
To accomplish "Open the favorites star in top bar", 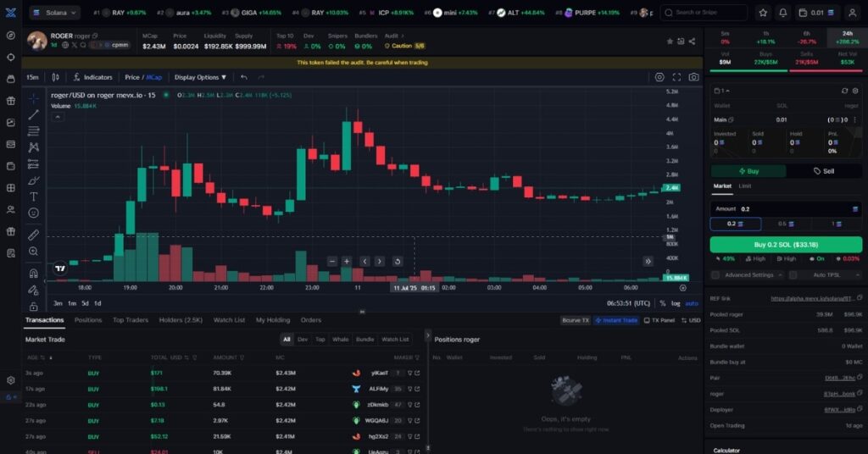I will (x=763, y=12).
